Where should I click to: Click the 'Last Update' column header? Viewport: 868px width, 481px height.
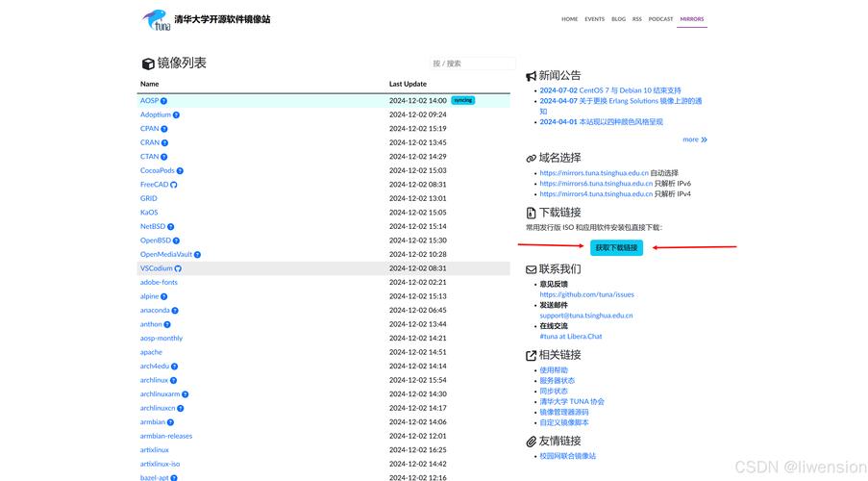pos(408,84)
